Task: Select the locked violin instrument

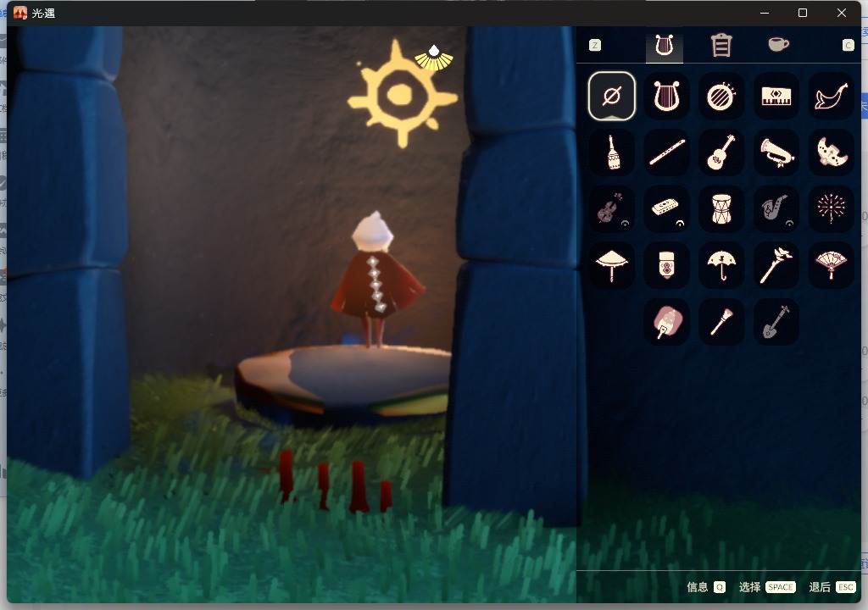Action: (612, 208)
